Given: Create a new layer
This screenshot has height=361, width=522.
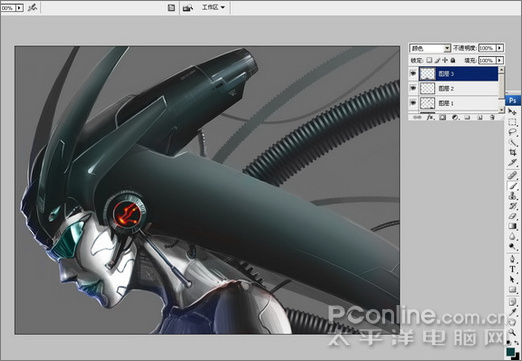Looking at the screenshot, I should point(480,117).
